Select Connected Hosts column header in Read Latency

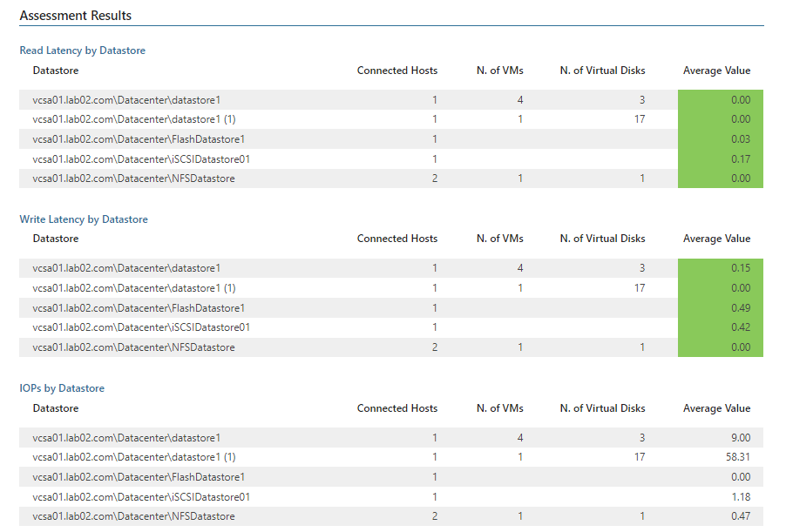tap(397, 71)
